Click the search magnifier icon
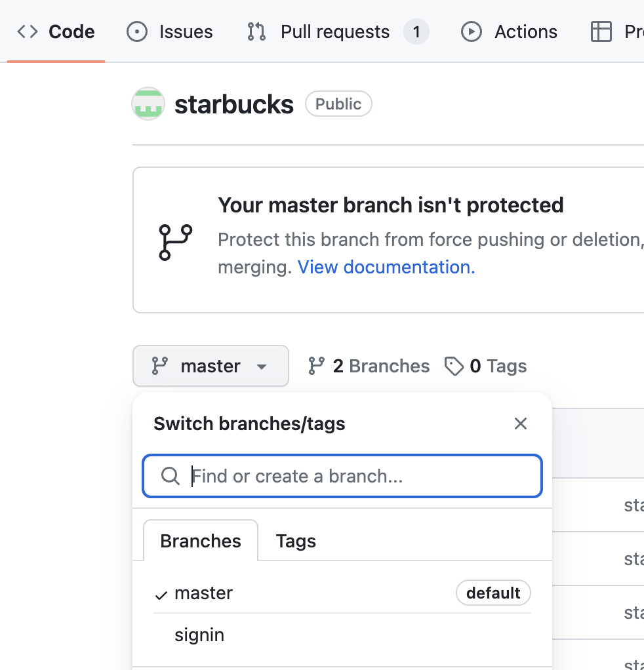The image size is (644, 670). point(170,476)
